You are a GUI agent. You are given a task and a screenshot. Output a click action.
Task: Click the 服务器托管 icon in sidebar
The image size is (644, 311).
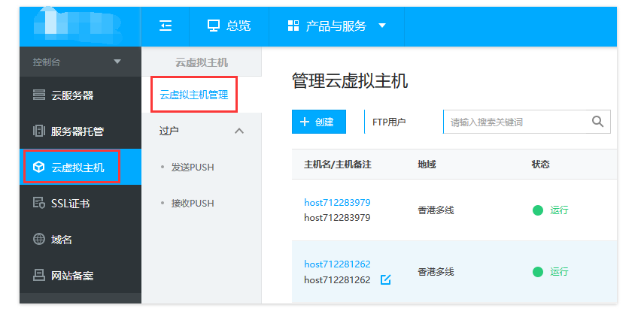point(39,131)
